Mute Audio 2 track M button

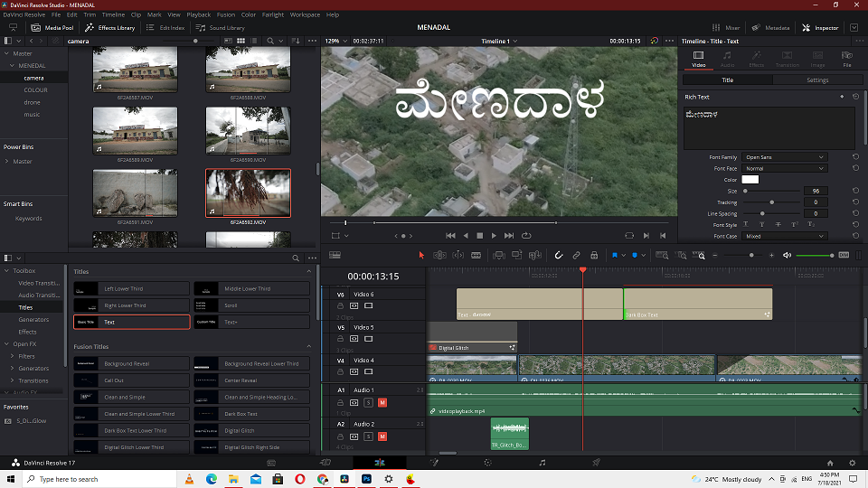(382, 436)
